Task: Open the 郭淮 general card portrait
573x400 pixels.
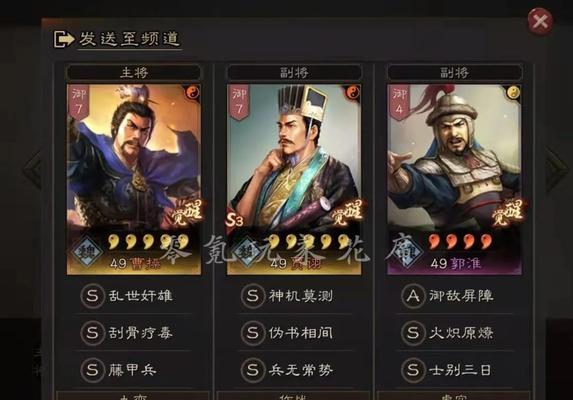Action: (454, 179)
